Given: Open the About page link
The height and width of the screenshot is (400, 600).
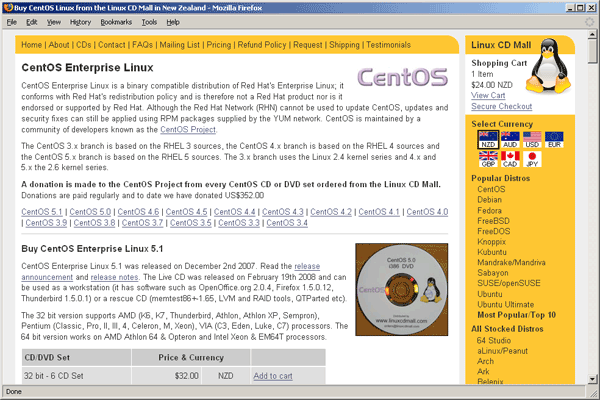Looking at the screenshot, I should coord(59,45).
